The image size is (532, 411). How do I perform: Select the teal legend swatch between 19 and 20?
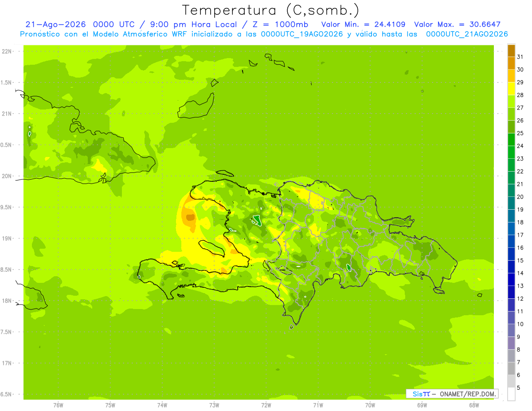tap(511, 203)
